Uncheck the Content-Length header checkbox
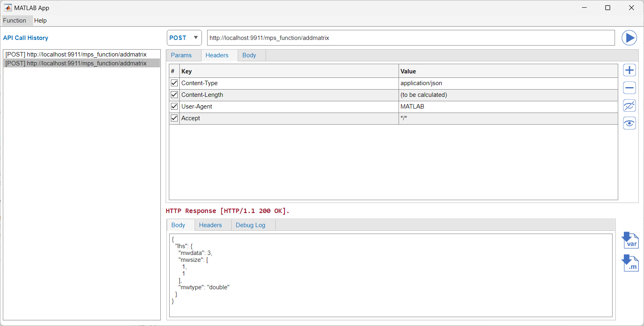 (x=174, y=95)
